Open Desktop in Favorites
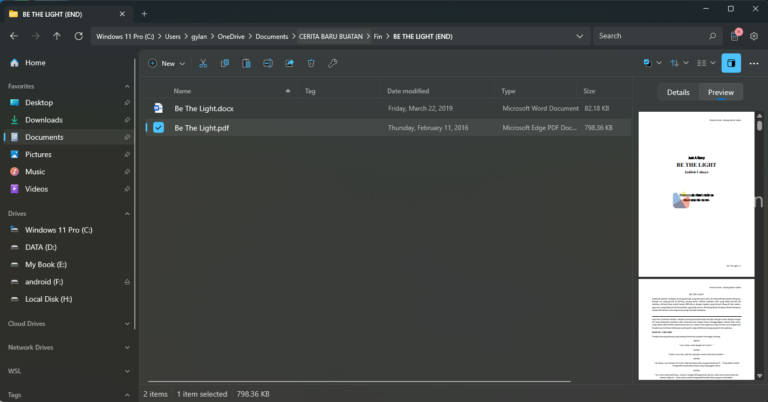The image size is (768, 402). [x=69, y=102]
